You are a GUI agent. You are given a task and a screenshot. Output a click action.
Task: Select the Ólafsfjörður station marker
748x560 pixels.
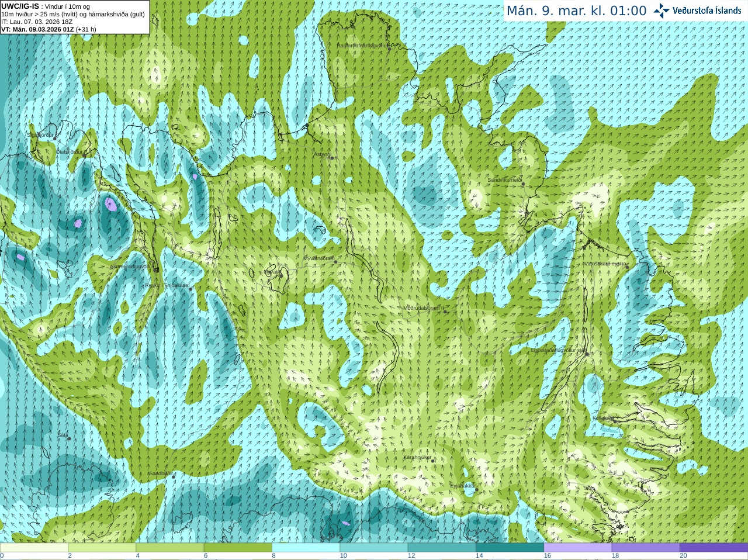coord(85,154)
